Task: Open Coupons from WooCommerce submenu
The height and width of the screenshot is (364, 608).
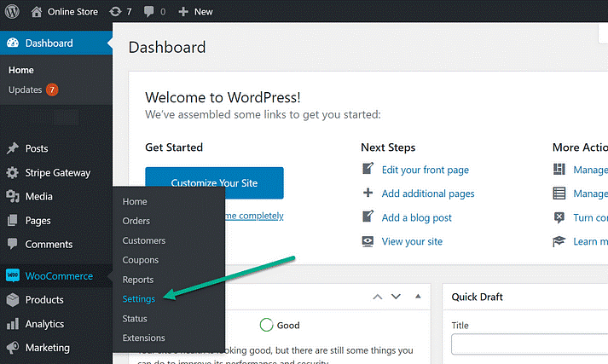Action: coord(141,260)
